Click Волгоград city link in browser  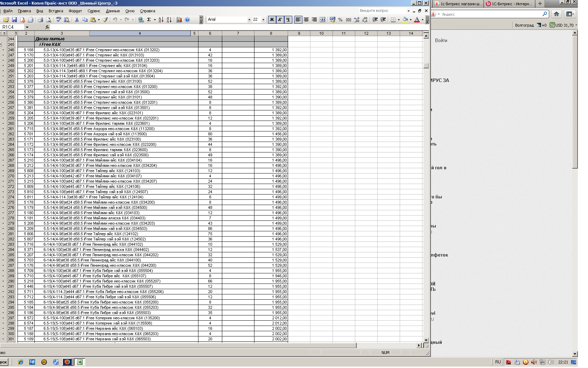tap(524, 25)
